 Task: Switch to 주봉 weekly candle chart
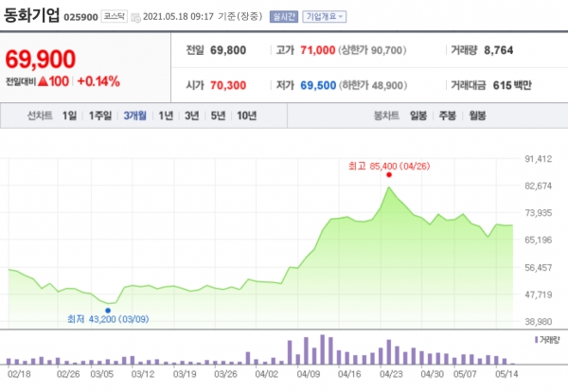pos(448,116)
